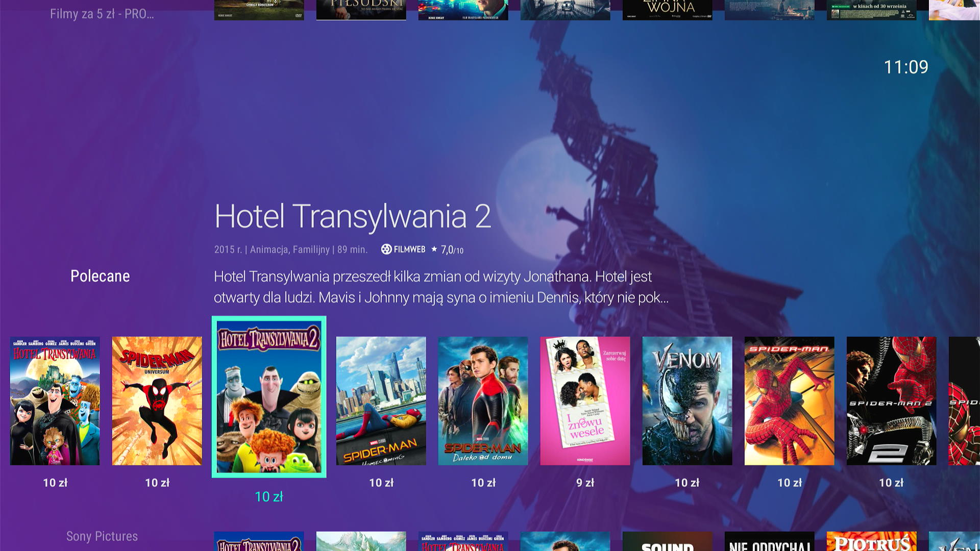
Task: Open the red Spider-Man 2002 poster
Action: pyautogui.click(x=790, y=400)
